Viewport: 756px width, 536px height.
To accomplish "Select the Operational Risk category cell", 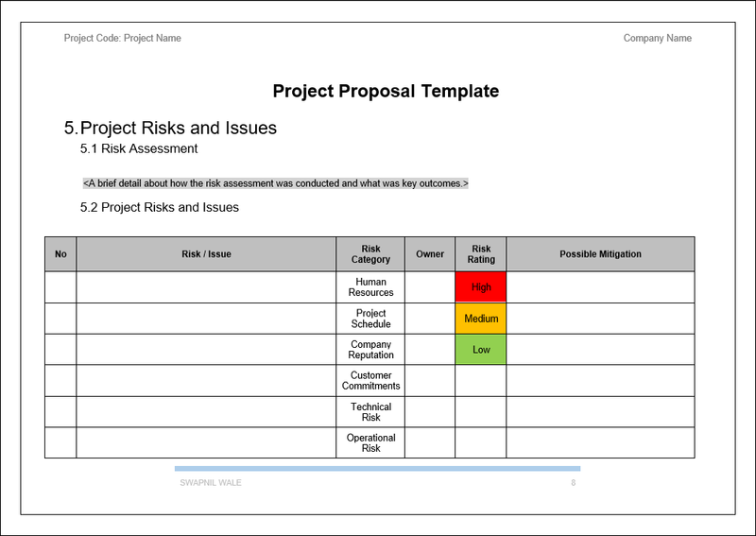I will coord(370,443).
